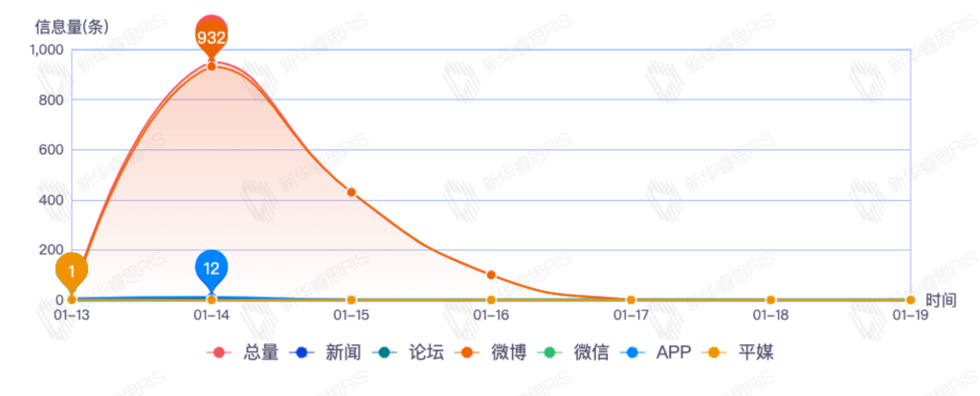The height and width of the screenshot is (396, 980).
Task: Click the 01-14 x-axis label
Action: 212,315
